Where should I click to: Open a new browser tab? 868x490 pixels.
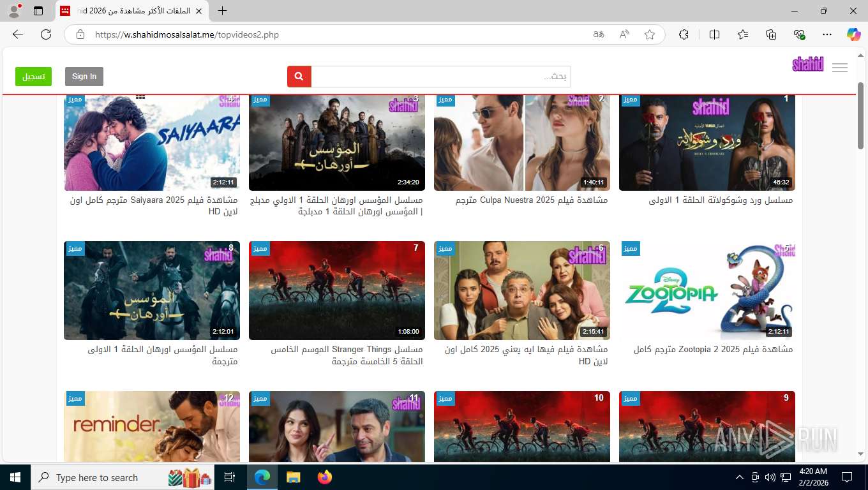[x=222, y=11]
